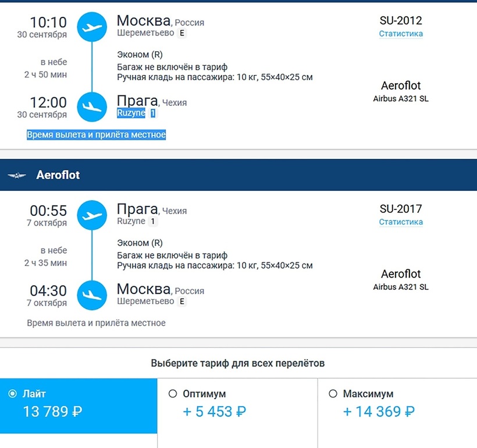Click the Aeroflot winged logo in the header
This screenshot has width=477, height=448.
pyautogui.click(x=17, y=175)
